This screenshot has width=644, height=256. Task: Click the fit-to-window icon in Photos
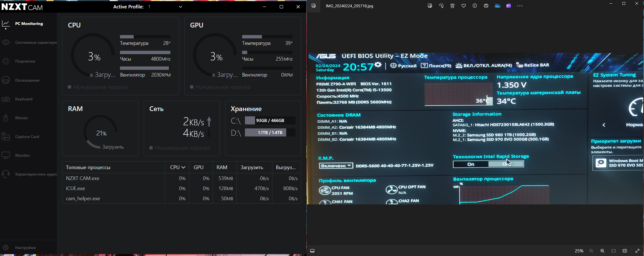point(614,251)
